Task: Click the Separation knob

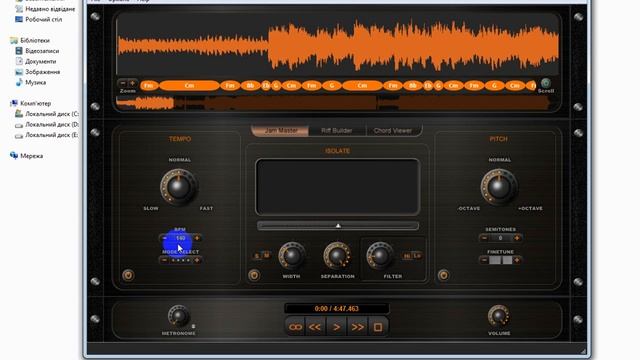Action: [x=337, y=256]
